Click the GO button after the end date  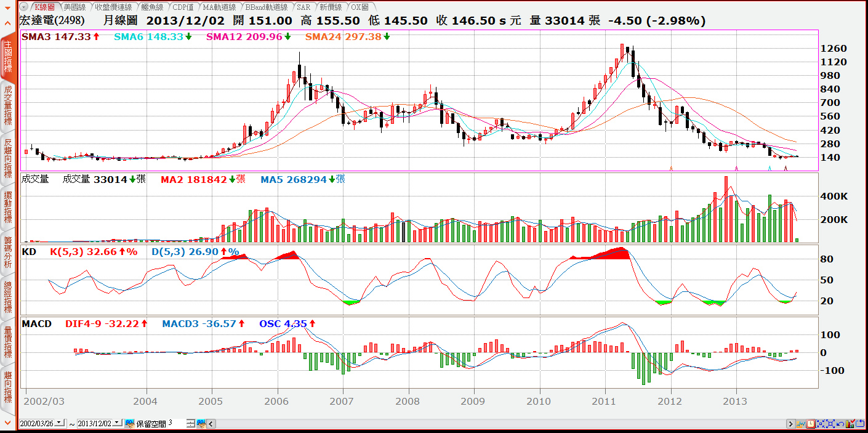click(x=130, y=424)
